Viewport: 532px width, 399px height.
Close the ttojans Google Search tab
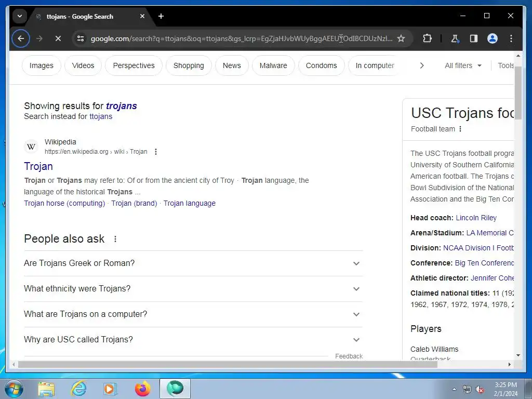tap(142, 16)
